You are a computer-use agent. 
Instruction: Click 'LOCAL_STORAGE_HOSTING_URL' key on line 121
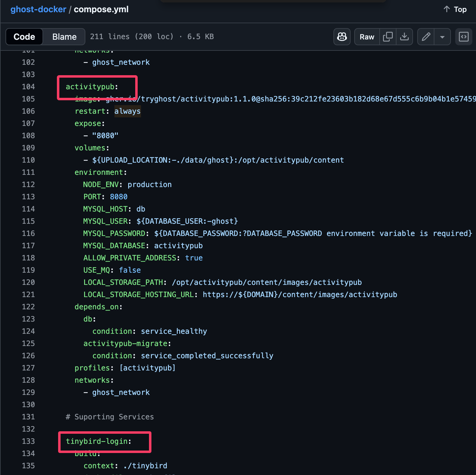[139, 295]
